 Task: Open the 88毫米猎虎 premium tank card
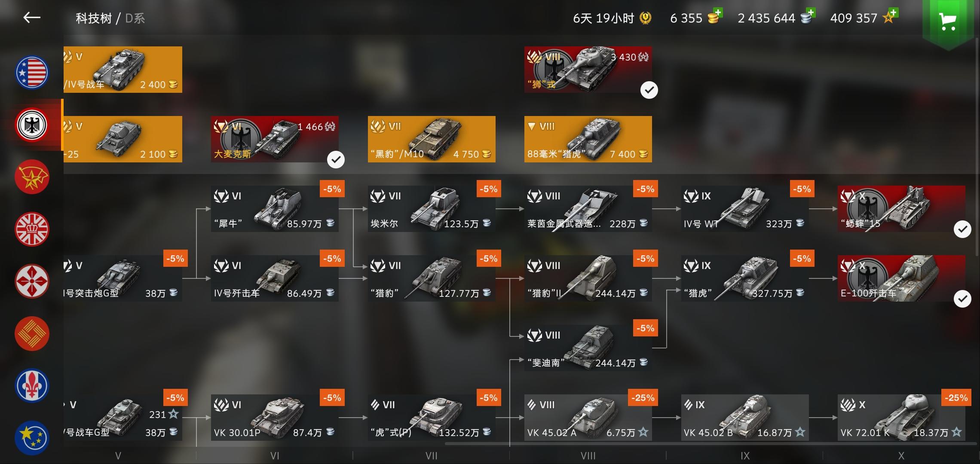click(x=588, y=139)
